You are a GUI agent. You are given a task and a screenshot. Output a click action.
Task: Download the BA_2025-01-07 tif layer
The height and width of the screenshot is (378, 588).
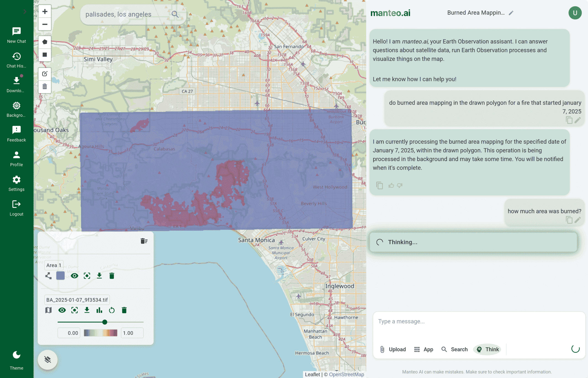click(87, 310)
